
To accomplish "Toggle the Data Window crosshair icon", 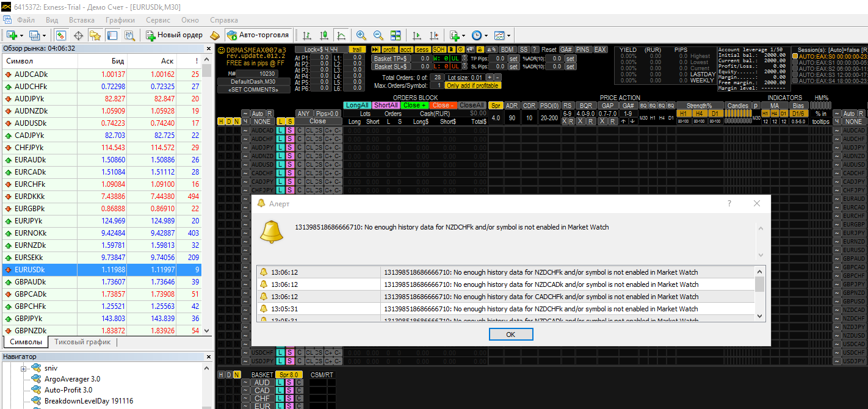I will [79, 35].
